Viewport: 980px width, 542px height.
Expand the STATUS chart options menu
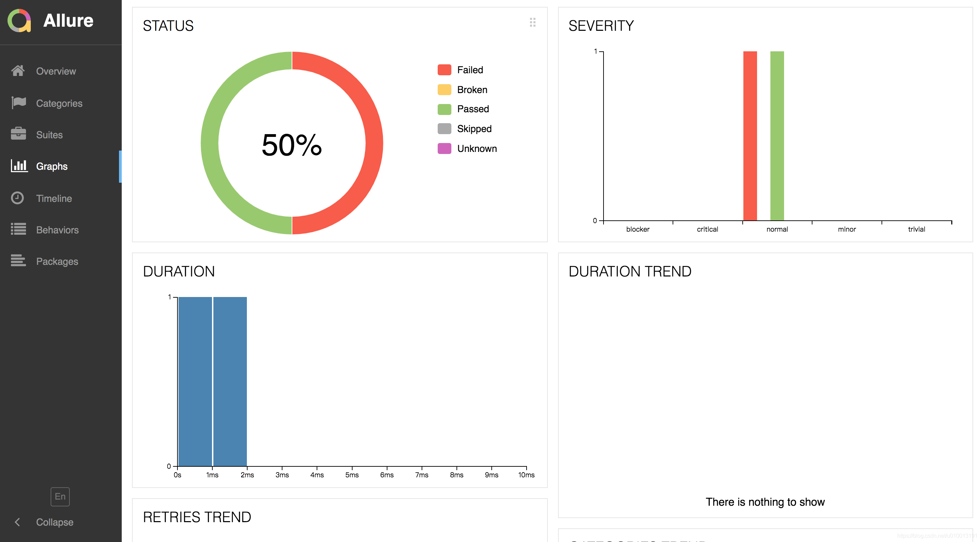533,22
